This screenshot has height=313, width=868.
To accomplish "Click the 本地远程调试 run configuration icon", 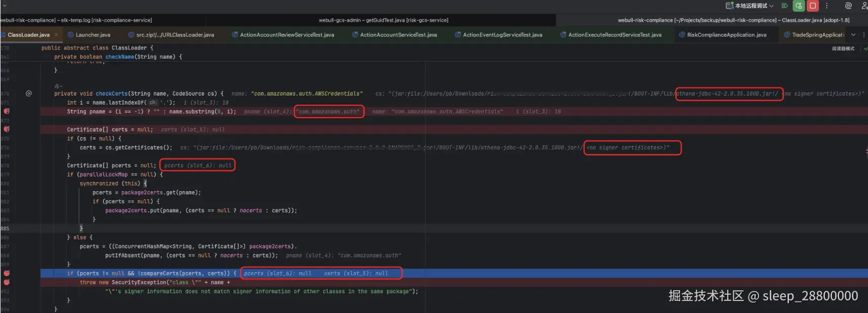I will (730, 6).
